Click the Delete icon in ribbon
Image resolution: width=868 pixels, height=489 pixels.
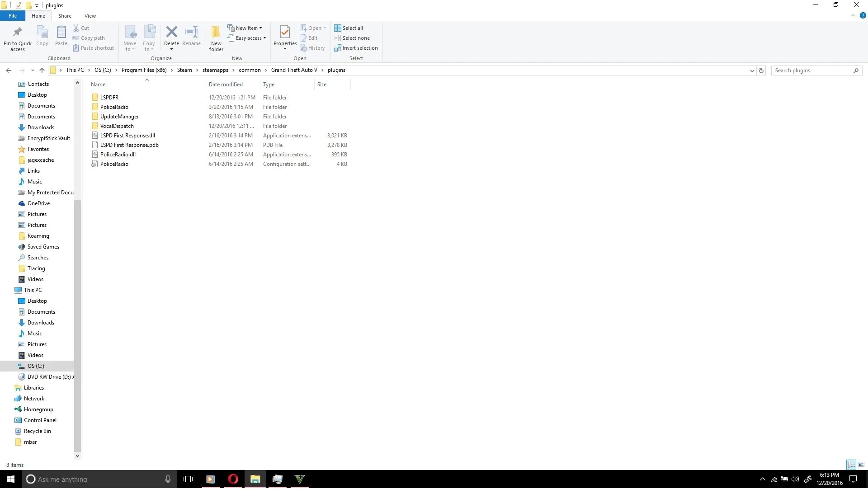click(171, 32)
